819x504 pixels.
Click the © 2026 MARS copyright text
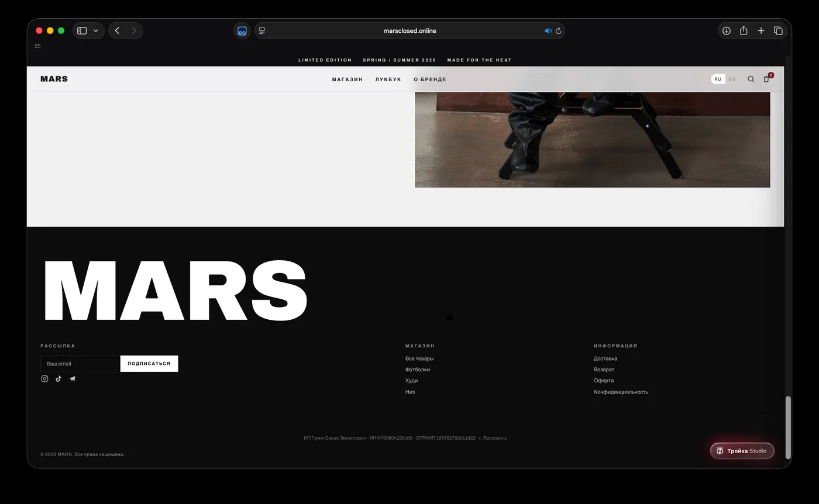pyautogui.click(x=82, y=454)
